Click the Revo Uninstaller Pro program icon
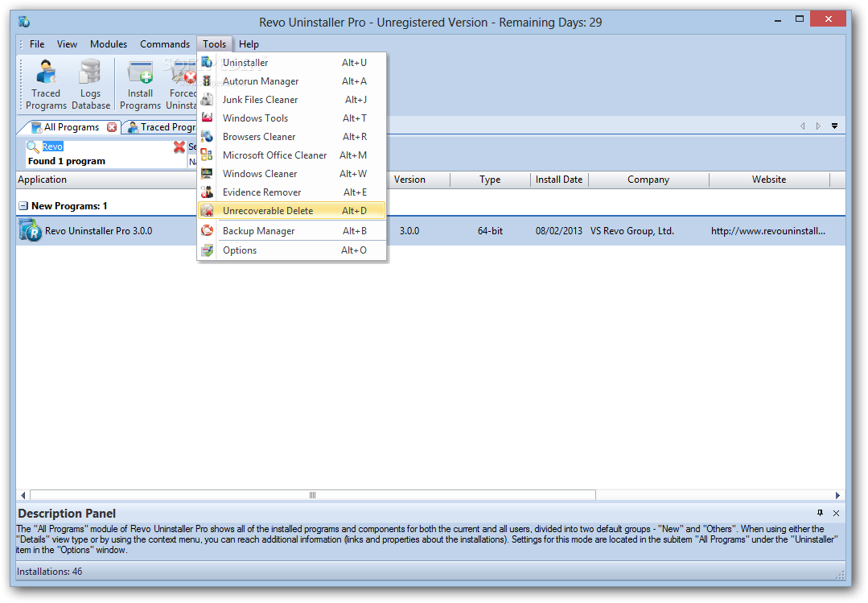The image size is (868, 603). point(30,230)
